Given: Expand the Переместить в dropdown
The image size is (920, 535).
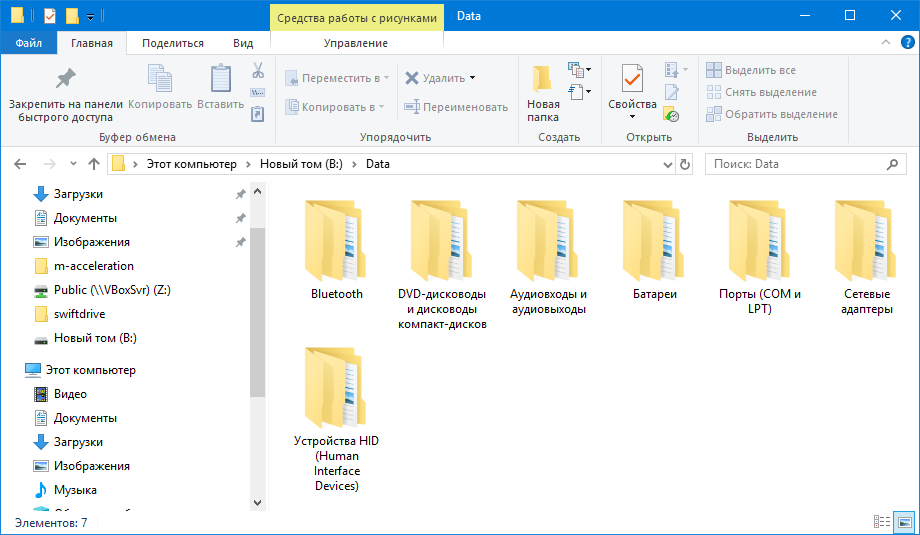Looking at the screenshot, I should 385,78.
